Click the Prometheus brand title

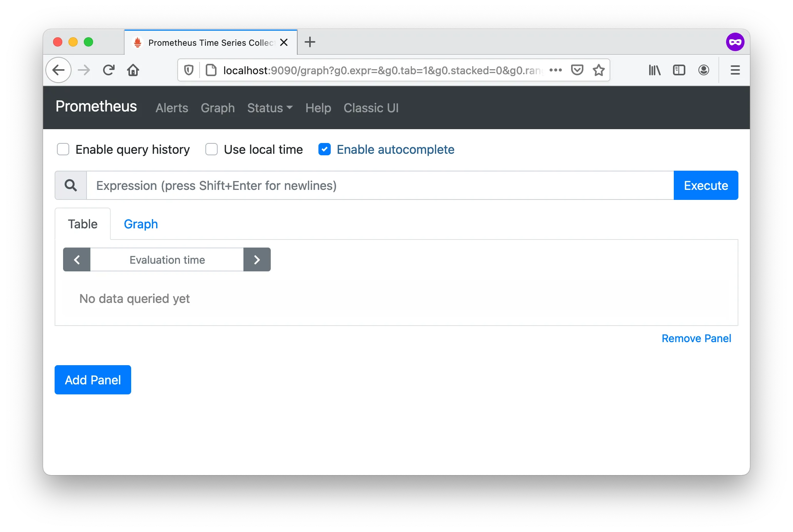pyautogui.click(x=96, y=106)
